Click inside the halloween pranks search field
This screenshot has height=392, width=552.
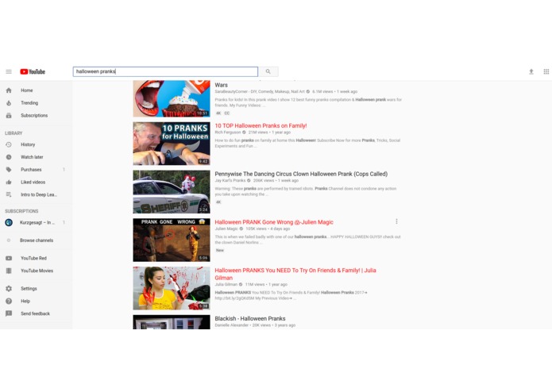point(165,71)
